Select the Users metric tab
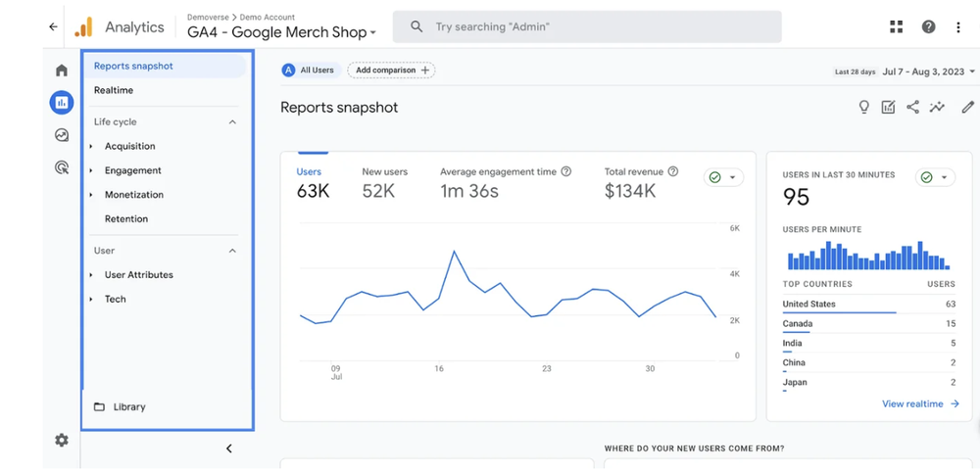980x470 pixels. (313, 183)
